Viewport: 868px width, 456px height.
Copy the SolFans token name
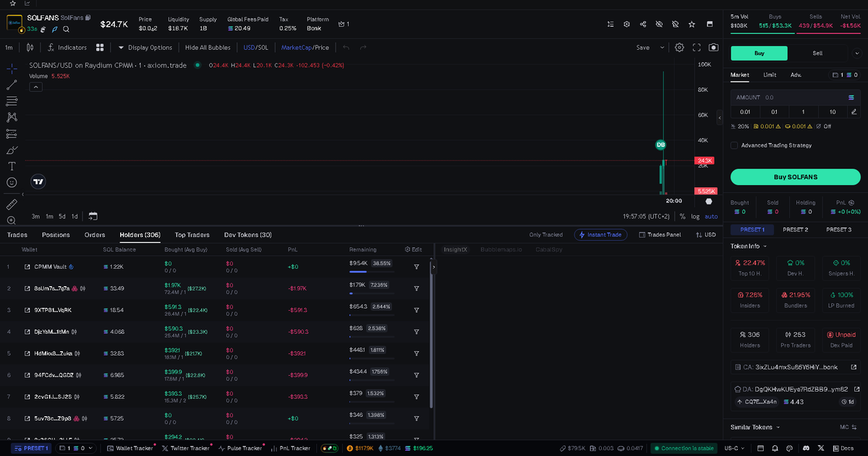[89, 17]
